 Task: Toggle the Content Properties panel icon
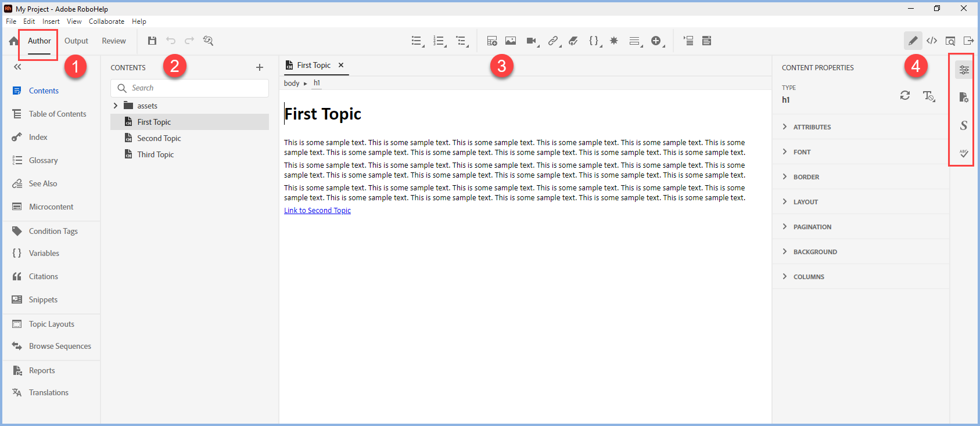pos(963,70)
